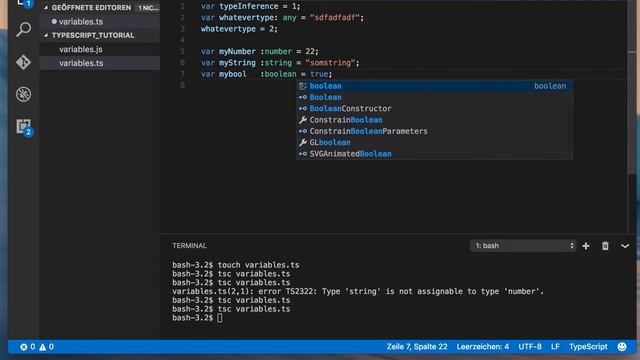Choose 'BooleanConstructor' suggestion
Screen dimensions: 640x360
point(434,109)
